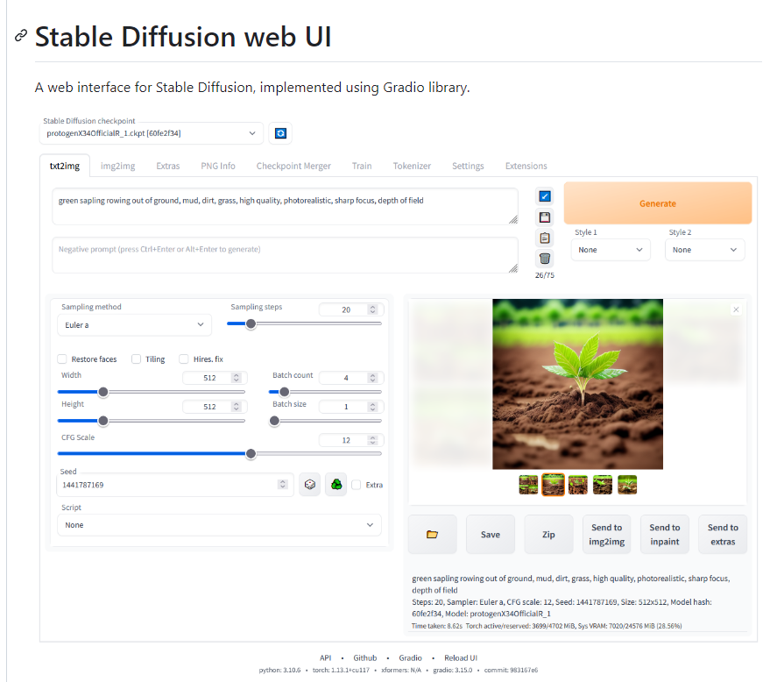
Task: Click Send to img2img button
Action: (606, 535)
